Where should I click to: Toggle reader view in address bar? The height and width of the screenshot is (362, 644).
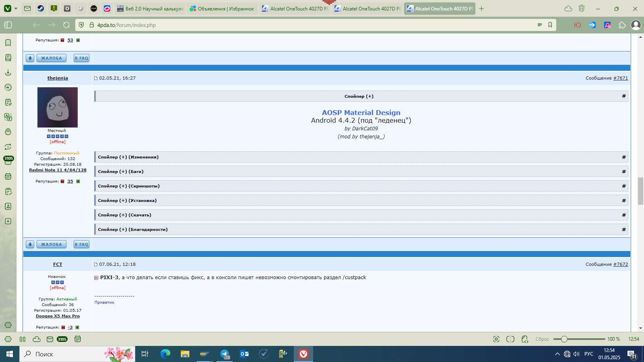pos(540,25)
